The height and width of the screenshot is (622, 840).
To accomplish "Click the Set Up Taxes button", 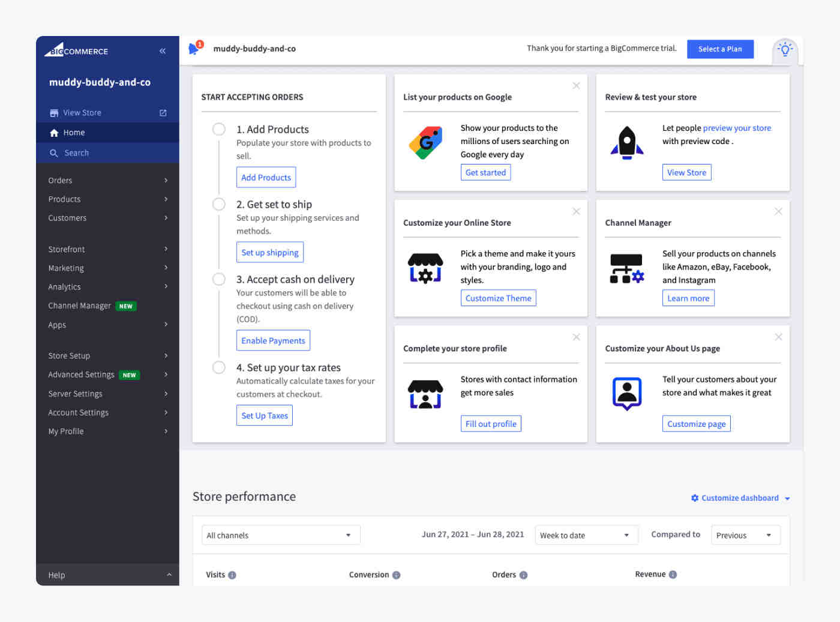I will pyautogui.click(x=265, y=415).
